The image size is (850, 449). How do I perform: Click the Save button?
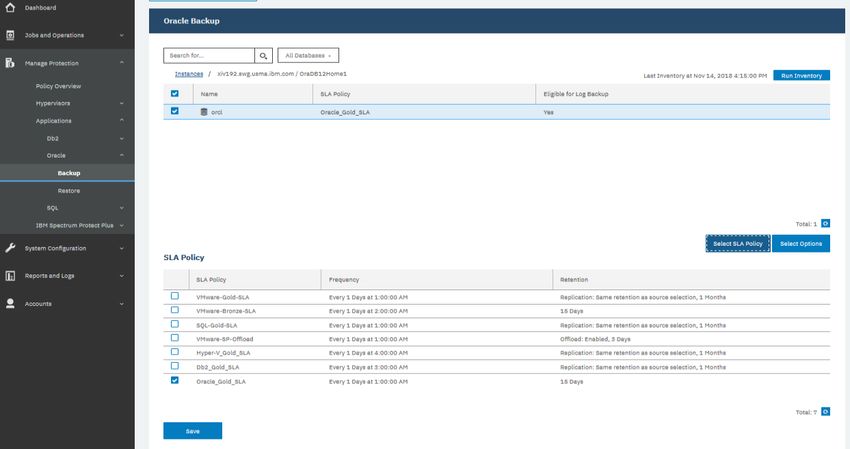pos(192,431)
